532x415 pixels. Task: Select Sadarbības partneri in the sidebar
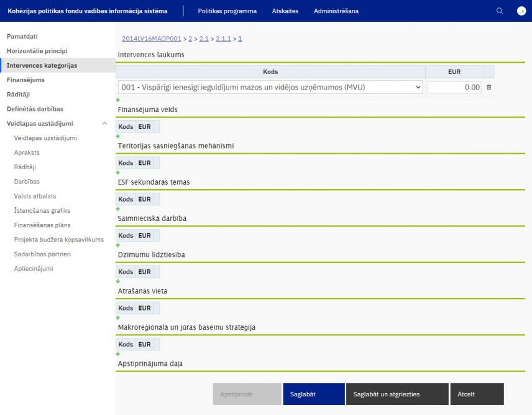tap(42, 254)
